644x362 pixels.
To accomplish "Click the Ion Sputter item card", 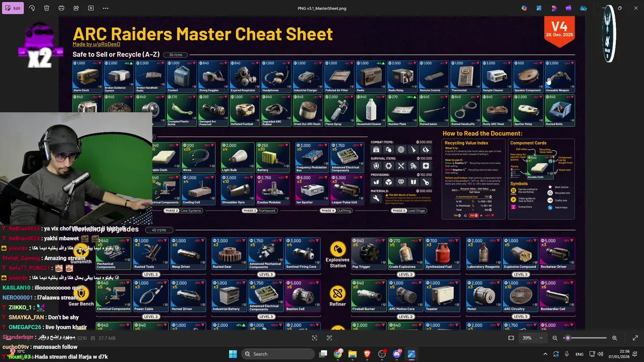I will 312,190.
